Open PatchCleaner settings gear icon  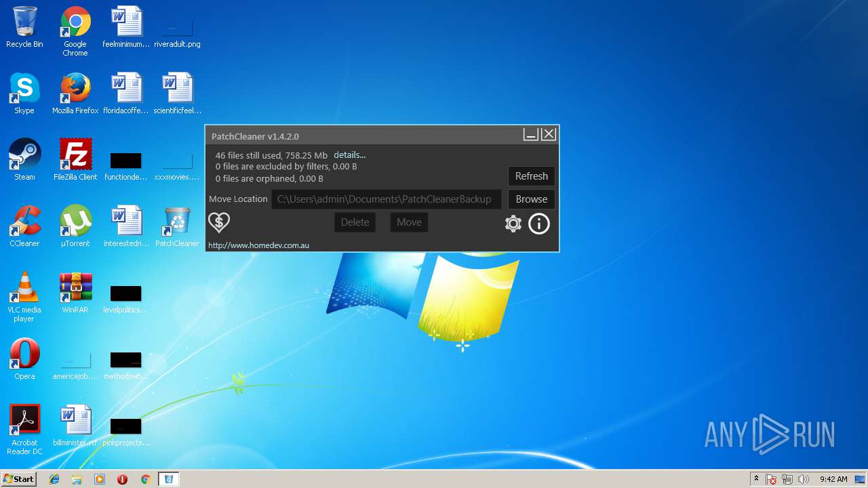(x=513, y=224)
